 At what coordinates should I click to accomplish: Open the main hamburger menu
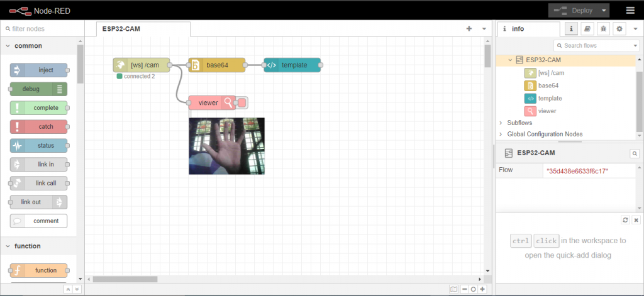click(x=630, y=10)
